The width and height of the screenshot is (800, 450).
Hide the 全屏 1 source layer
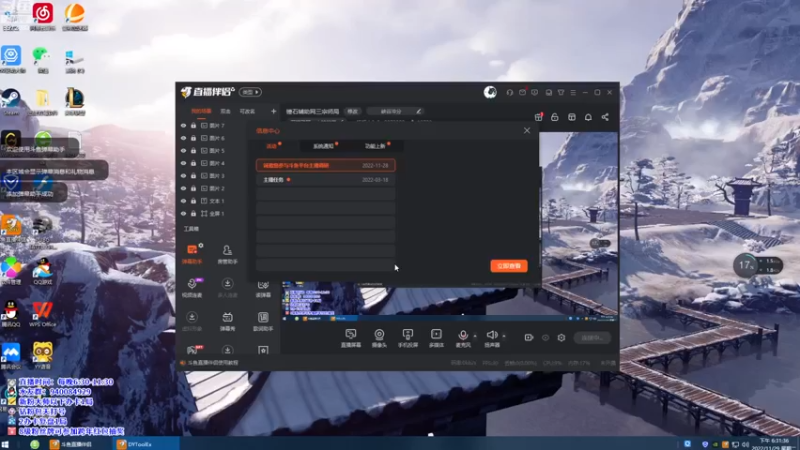[183, 213]
